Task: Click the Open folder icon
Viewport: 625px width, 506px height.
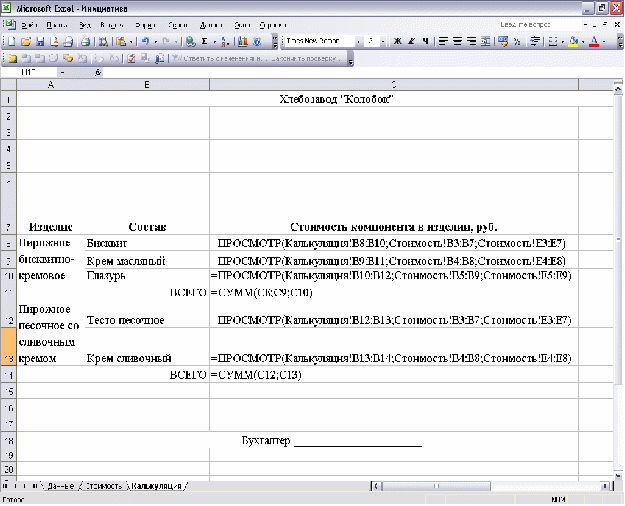Action: click(26, 41)
